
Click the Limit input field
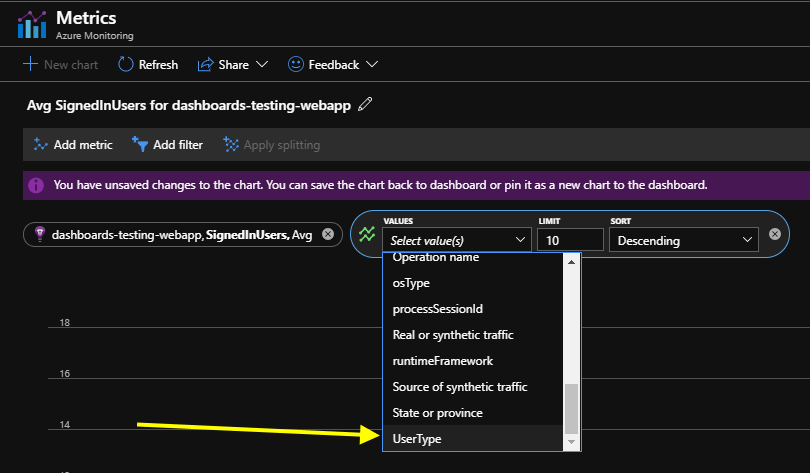click(x=570, y=240)
